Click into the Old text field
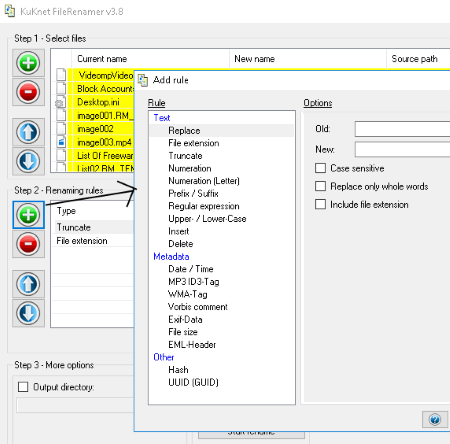 (402, 129)
